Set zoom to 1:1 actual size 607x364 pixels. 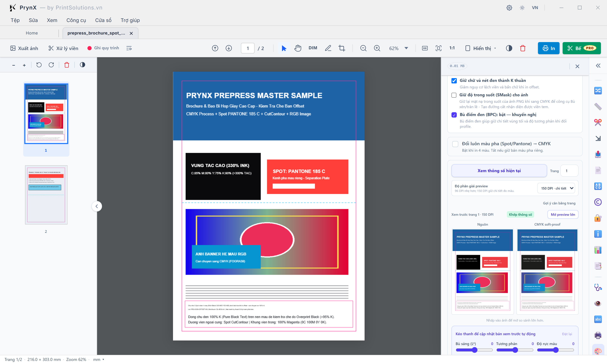tap(452, 48)
